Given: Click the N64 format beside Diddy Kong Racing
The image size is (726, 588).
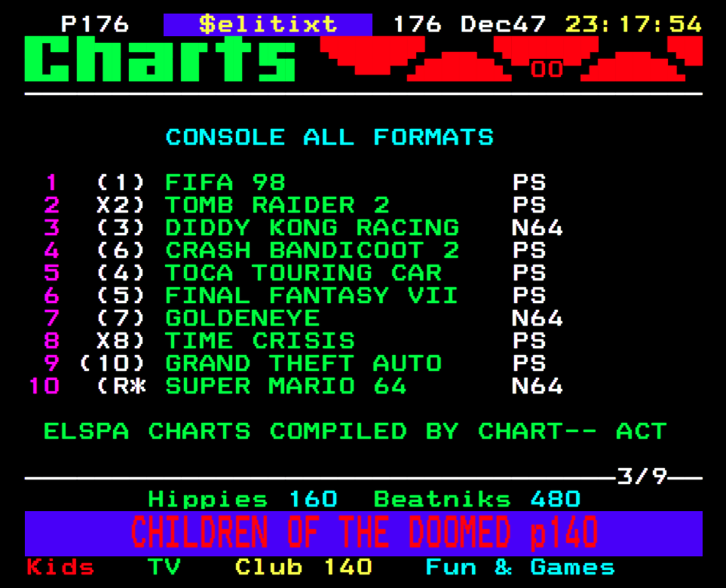Looking at the screenshot, I should [537, 228].
